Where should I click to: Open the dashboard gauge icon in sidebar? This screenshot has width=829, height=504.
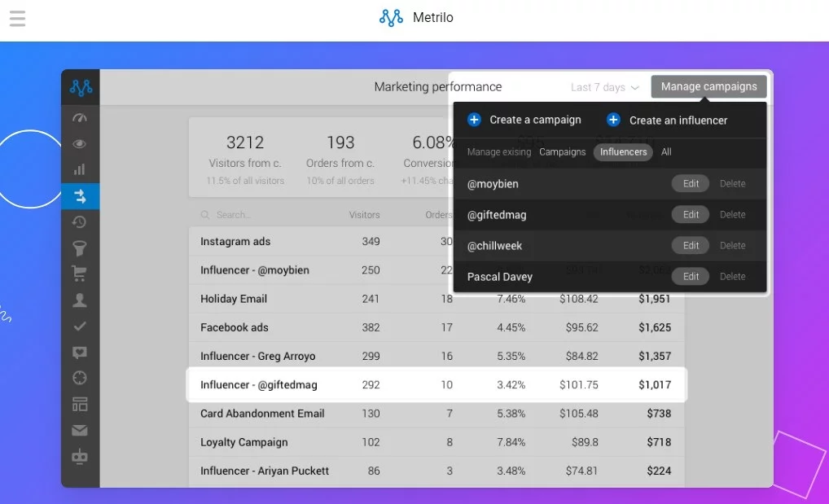[x=80, y=117]
